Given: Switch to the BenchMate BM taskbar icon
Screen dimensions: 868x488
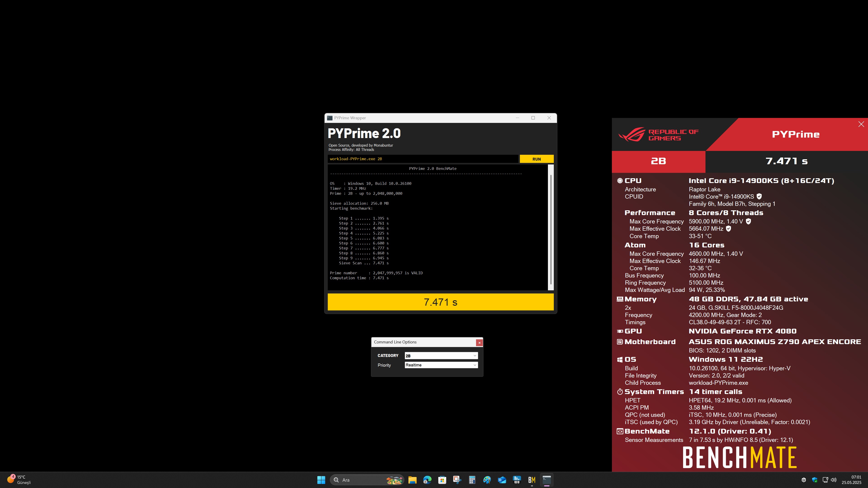Looking at the screenshot, I should [532, 480].
